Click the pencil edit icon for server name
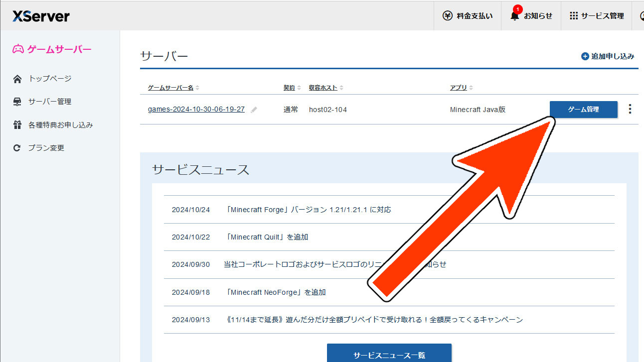Screen dimensions: 644x362 [x=254, y=110]
